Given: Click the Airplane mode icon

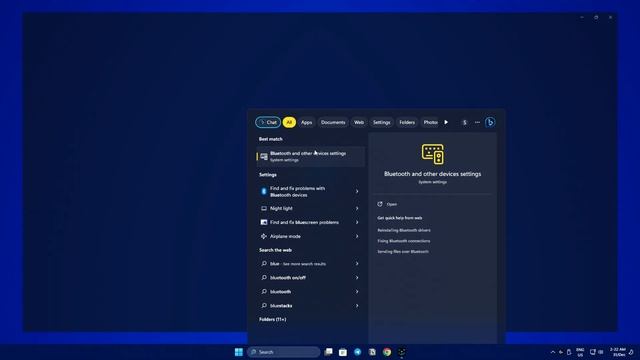Looking at the screenshot, I should pos(264,236).
